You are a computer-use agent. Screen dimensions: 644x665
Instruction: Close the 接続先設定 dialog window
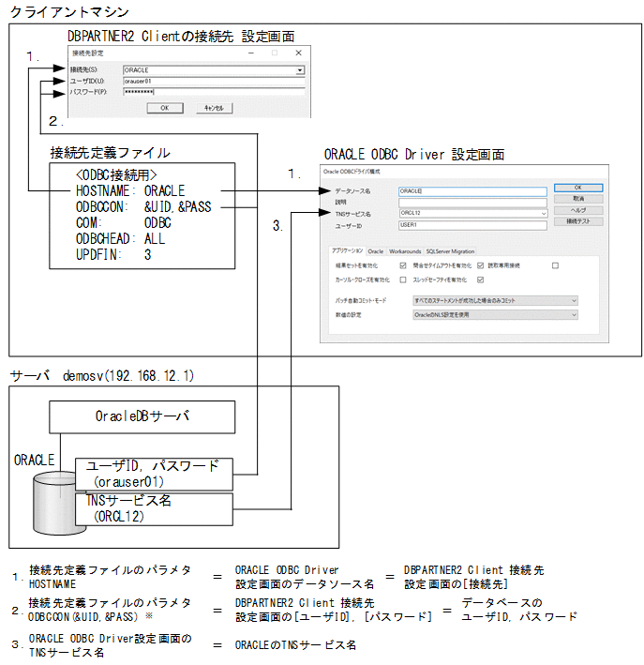tap(298, 53)
